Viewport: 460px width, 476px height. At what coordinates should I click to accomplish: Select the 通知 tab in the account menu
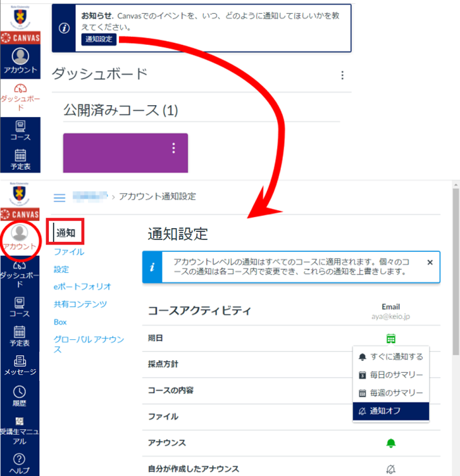[65, 233]
